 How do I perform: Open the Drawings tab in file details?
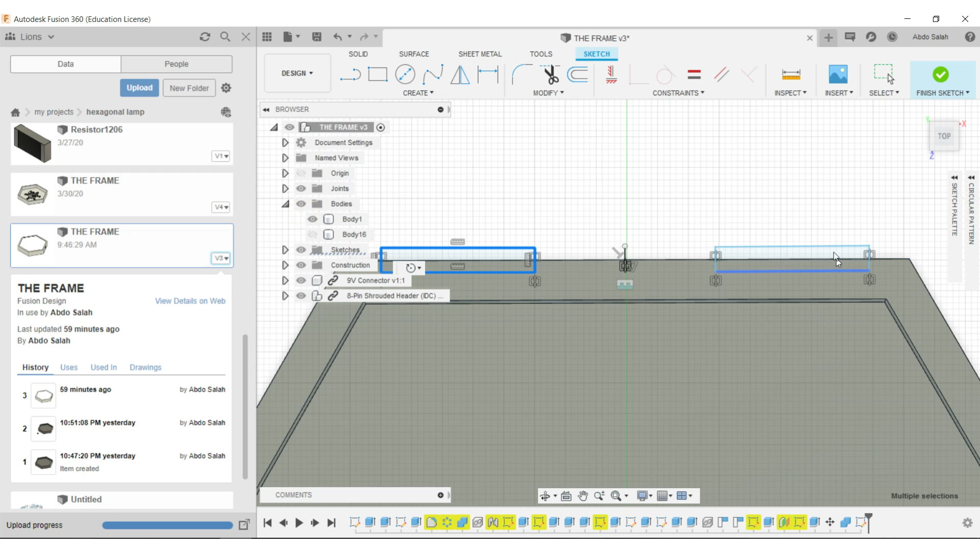[145, 367]
